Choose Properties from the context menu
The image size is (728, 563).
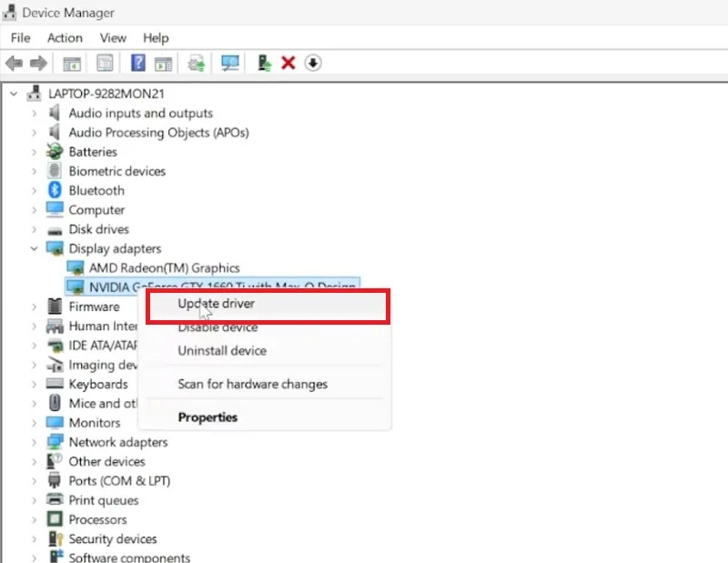point(265,417)
